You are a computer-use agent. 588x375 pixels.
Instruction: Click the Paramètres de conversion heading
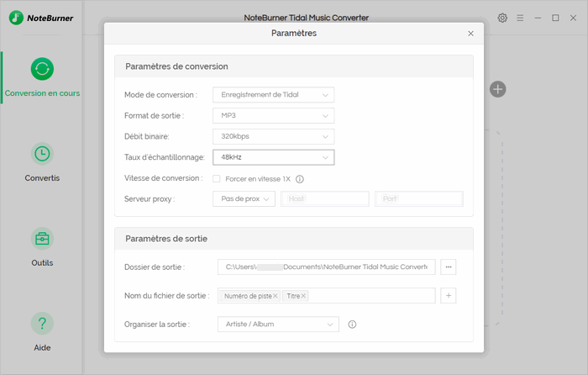tap(176, 66)
